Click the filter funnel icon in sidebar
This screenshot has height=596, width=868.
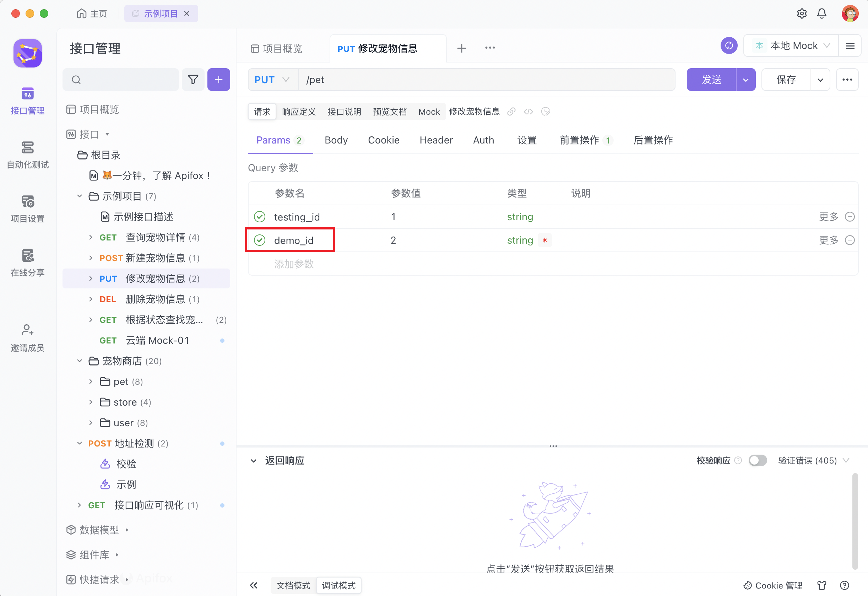click(x=193, y=80)
